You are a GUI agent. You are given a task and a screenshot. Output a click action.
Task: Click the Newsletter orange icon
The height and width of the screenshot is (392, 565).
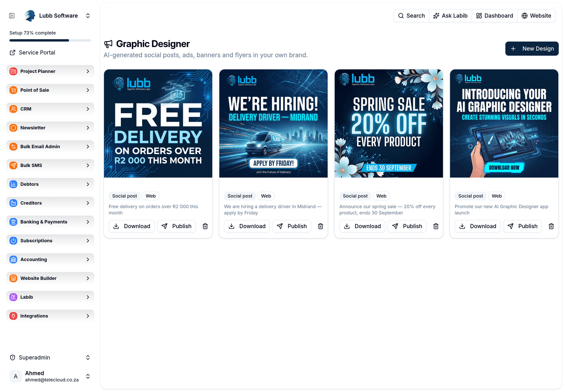13,128
